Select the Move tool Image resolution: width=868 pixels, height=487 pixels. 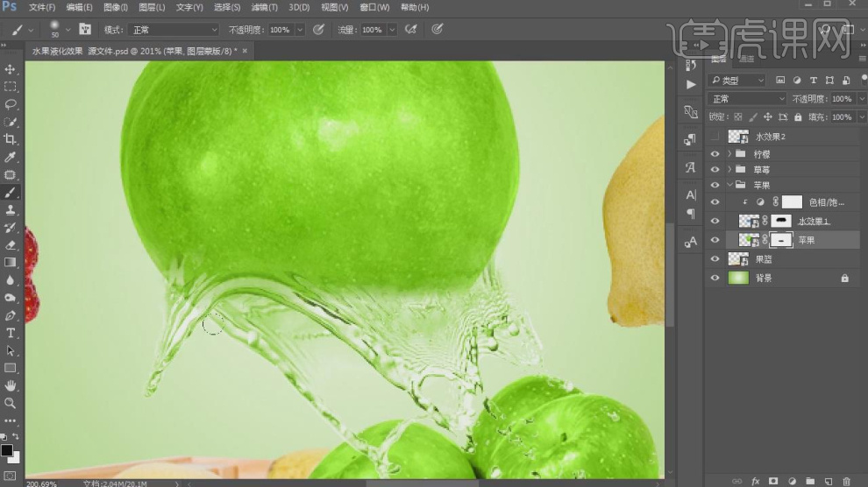(11, 69)
